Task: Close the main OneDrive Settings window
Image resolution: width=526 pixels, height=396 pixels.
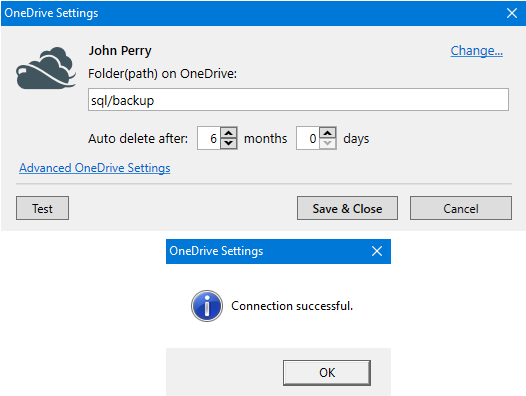Action: 512,13
